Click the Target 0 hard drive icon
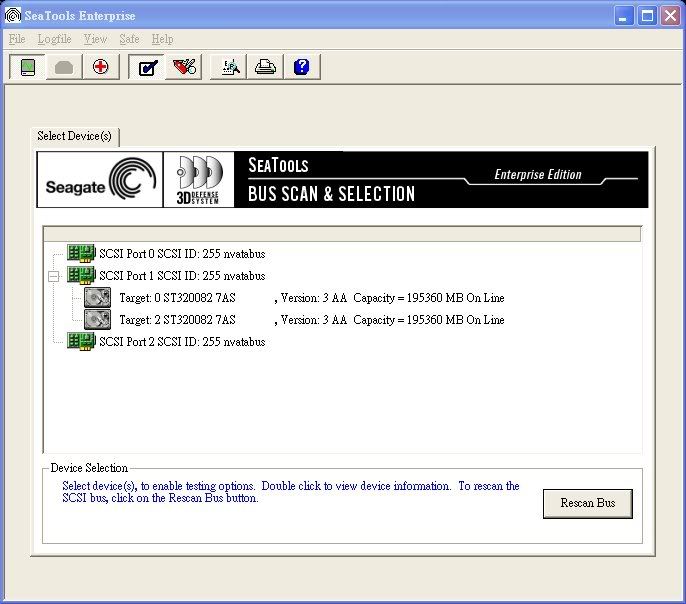Viewport: 686px width, 604px height. 97,298
